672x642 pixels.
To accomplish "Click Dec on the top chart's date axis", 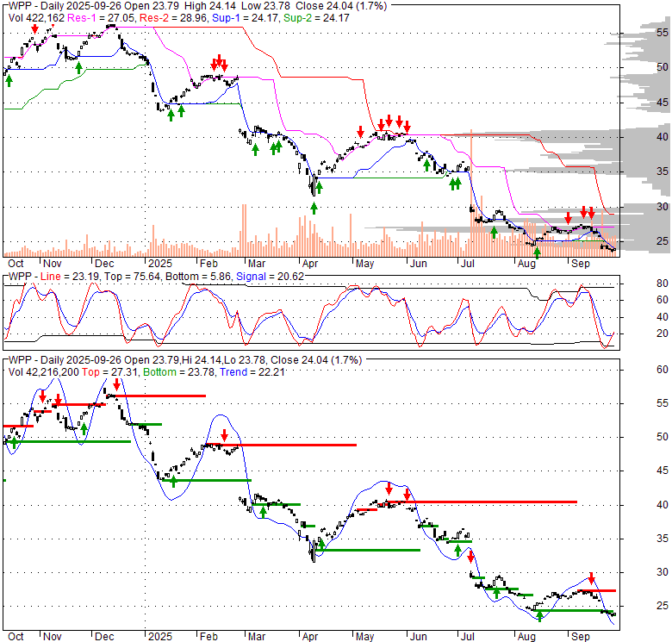I will click(x=104, y=264).
